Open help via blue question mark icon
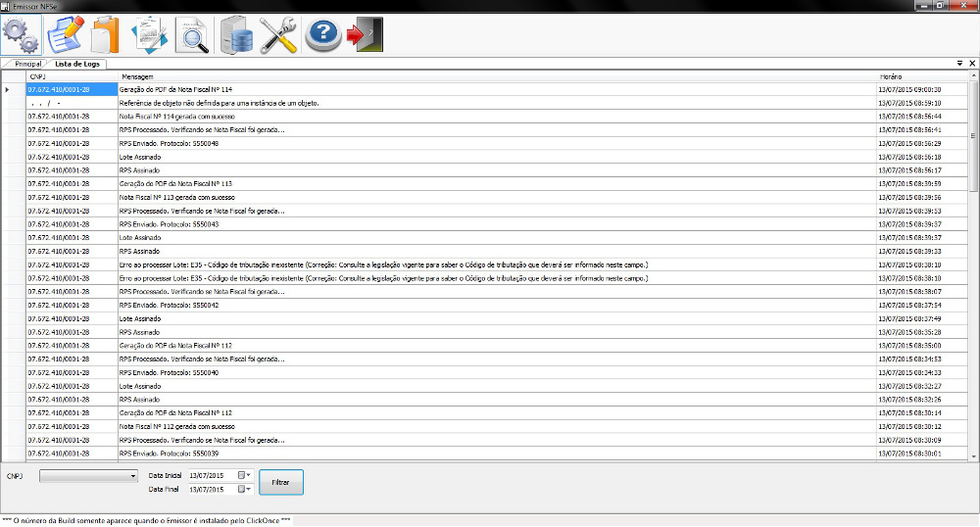Screen dimensions: 980x527 coord(322,34)
